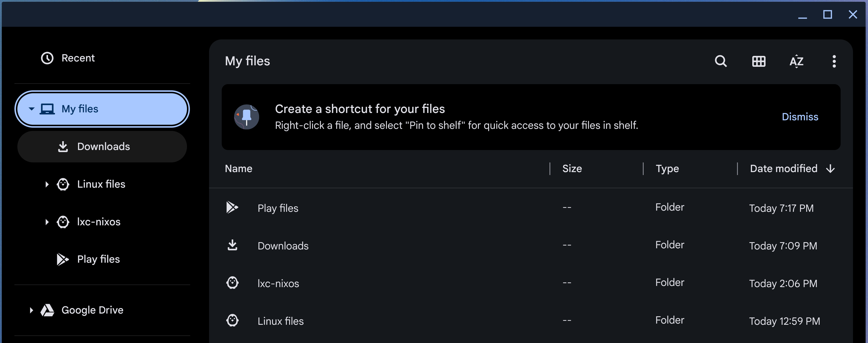Expand the Linux files tree node
Screen dimensions: 868x343
pyautogui.click(x=47, y=184)
